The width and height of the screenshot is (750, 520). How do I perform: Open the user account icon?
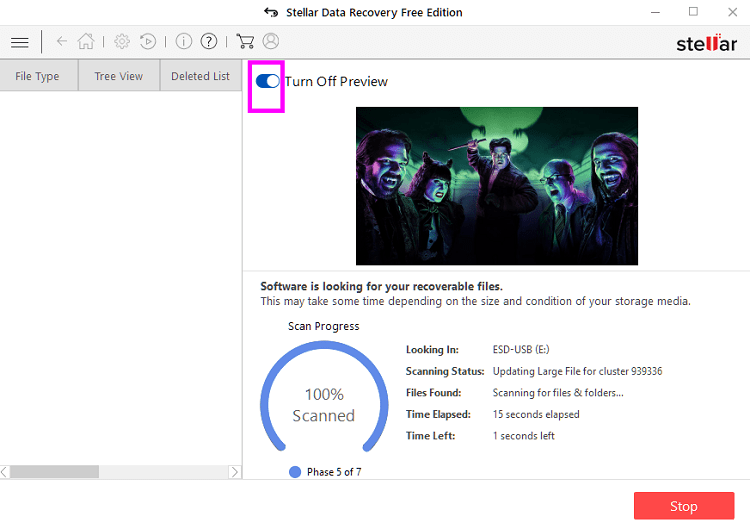pos(271,41)
